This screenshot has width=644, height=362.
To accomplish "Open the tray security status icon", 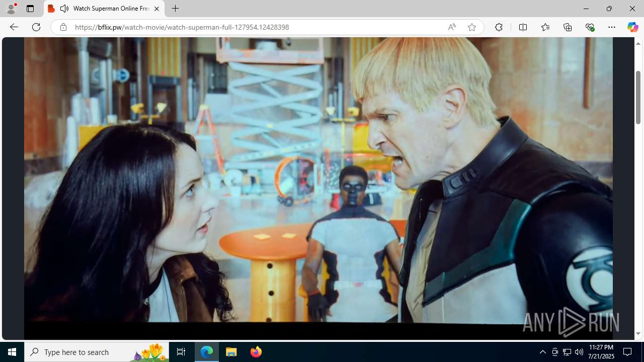I will point(555,352).
